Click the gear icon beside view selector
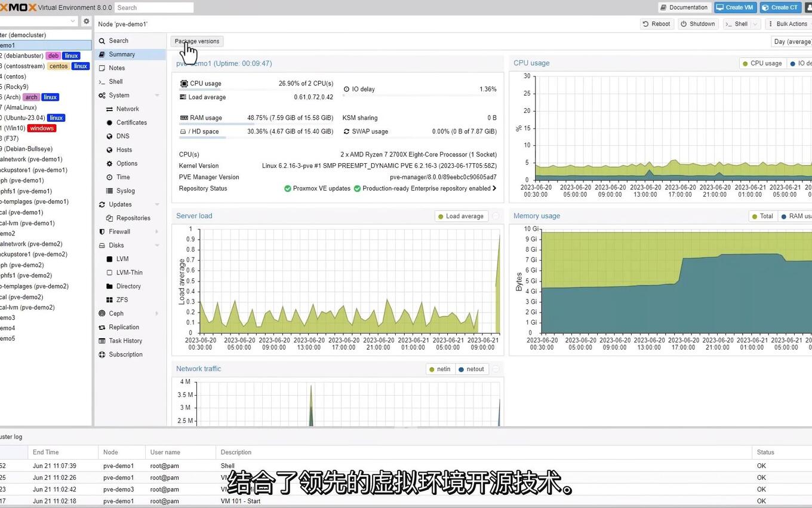 coord(87,21)
